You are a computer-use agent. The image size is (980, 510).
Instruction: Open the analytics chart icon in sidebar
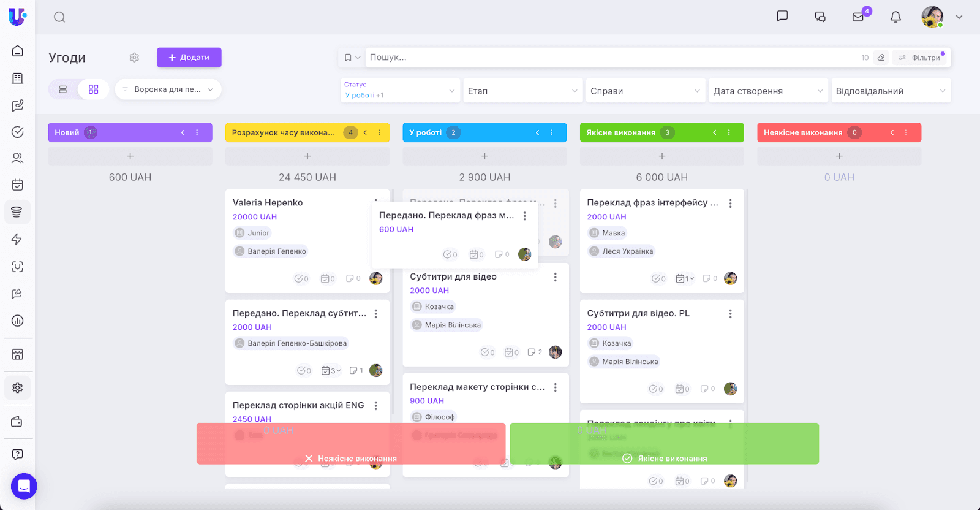[x=18, y=321]
